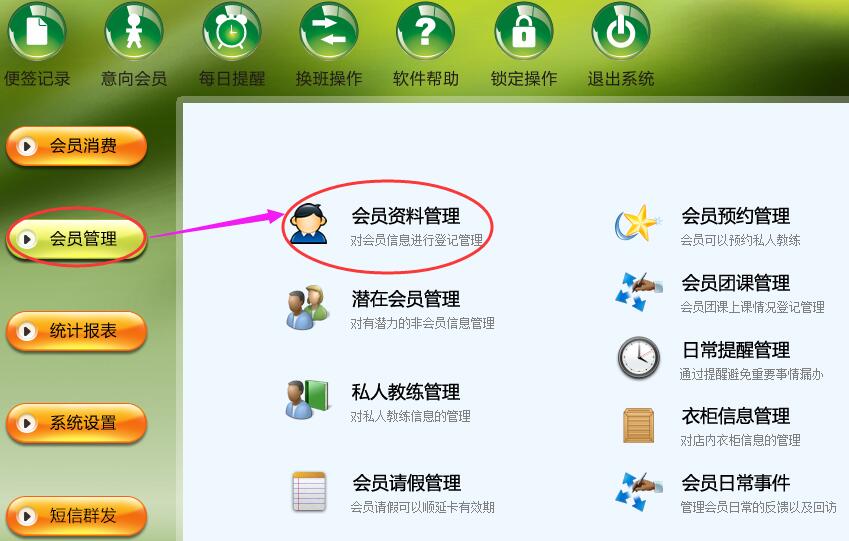Open 私人教练管理 link
The image size is (849, 541).
406,392
